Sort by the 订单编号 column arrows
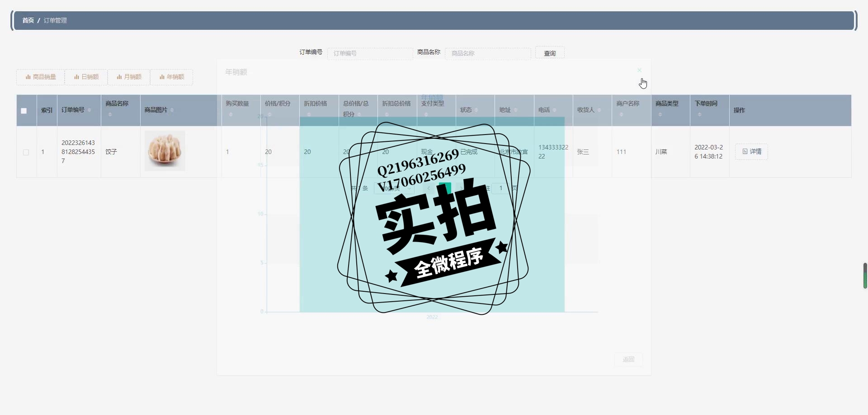The image size is (868, 415). point(89,110)
